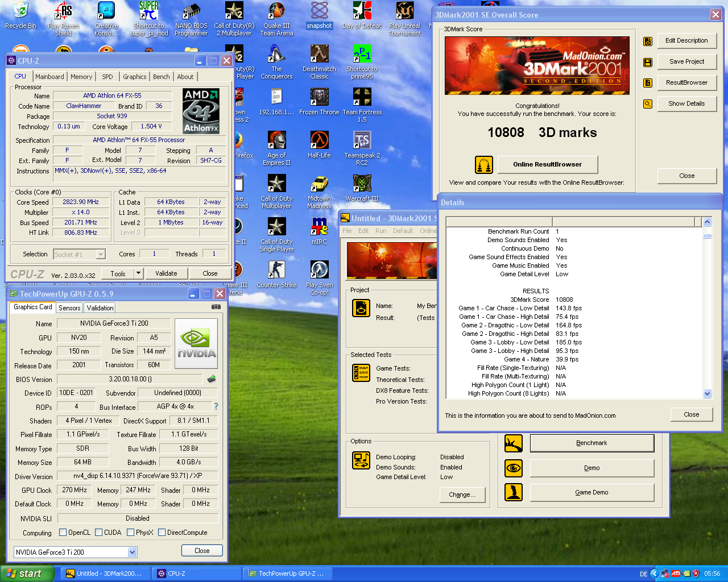The width and height of the screenshot is (728, 582).
Task: Click the Edit Description document icon
Action: tap(647, 41)
